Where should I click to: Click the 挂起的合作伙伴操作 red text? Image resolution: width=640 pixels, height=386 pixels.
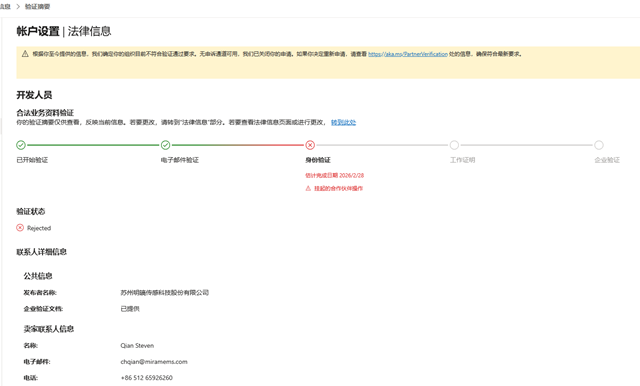click(x=338, y=189)
